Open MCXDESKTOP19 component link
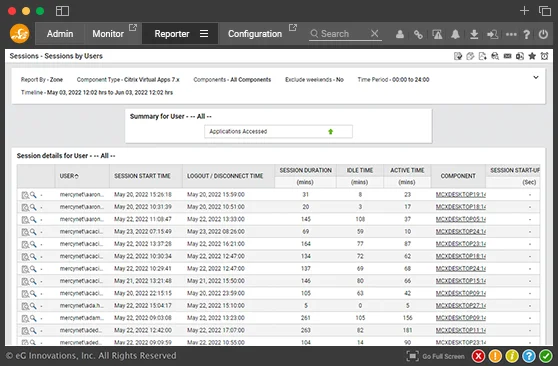 [460, 195]
